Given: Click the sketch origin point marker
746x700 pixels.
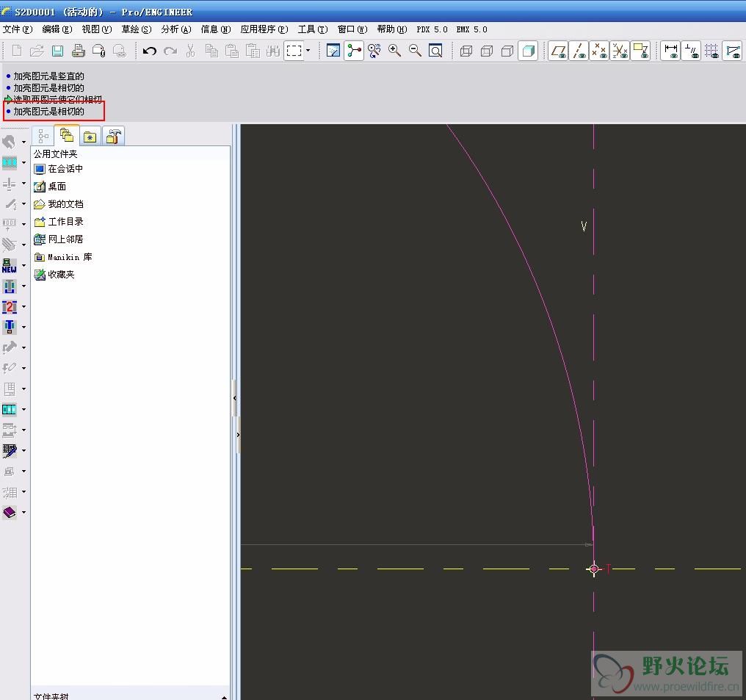Looking at the screenshot, I should pos(594,569).
